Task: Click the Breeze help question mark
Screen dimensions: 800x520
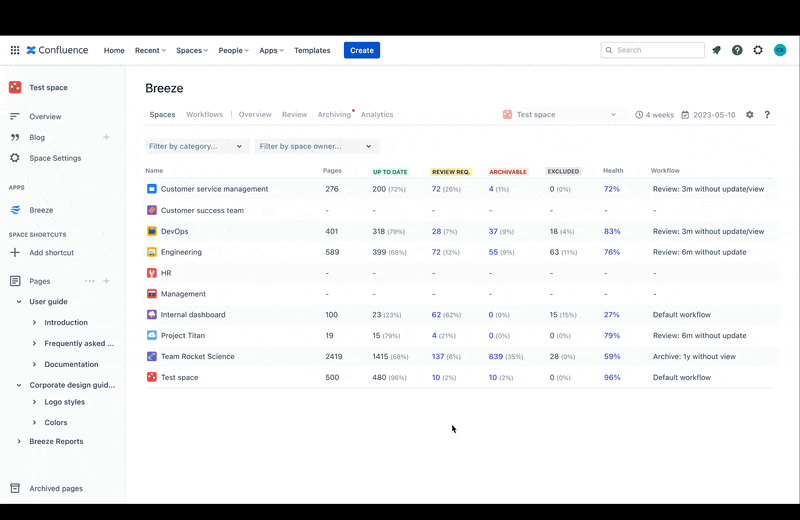Action: [x=767, y=115]
